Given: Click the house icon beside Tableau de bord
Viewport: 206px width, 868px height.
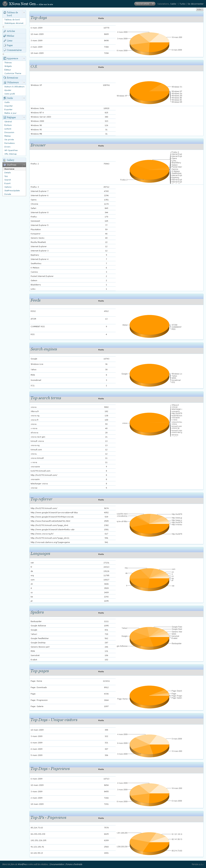Looking at the screenshot, I should tap(5, 12).
